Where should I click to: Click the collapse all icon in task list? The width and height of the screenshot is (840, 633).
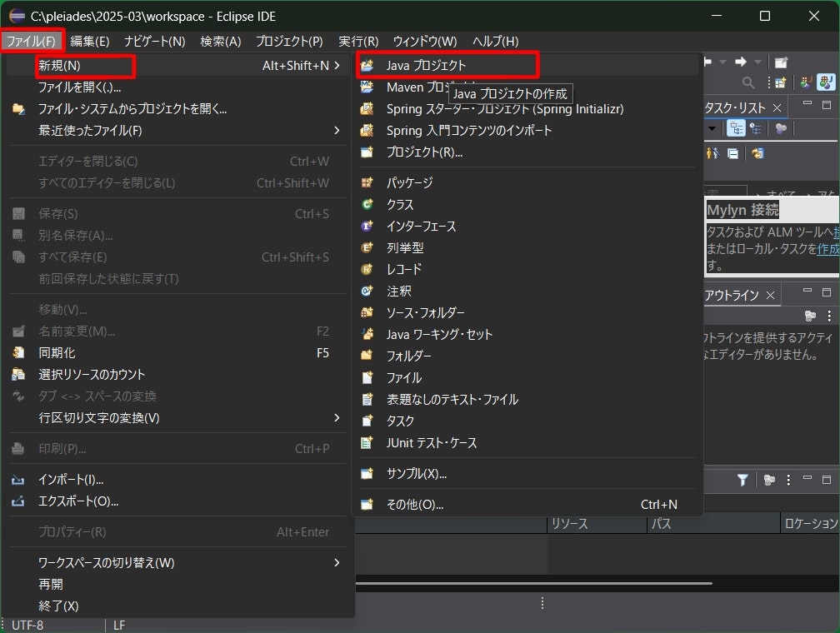pyautogui.click(x=732, y=154)
